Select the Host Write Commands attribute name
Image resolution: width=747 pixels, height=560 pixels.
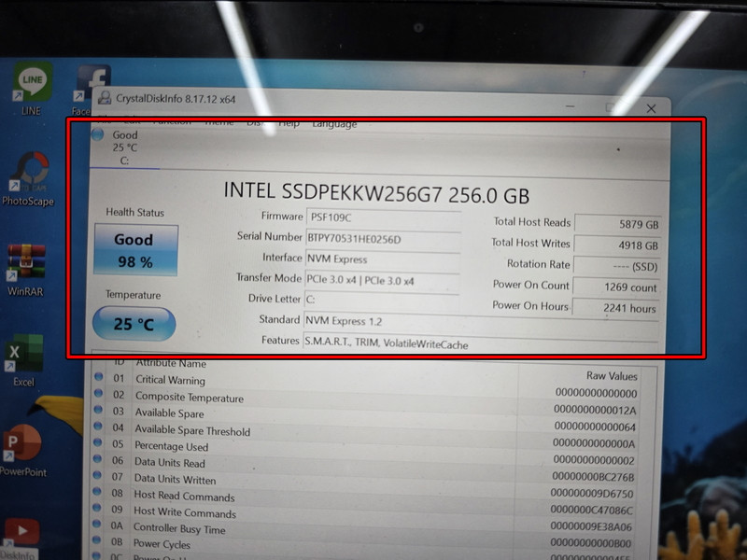pos(185,511)
